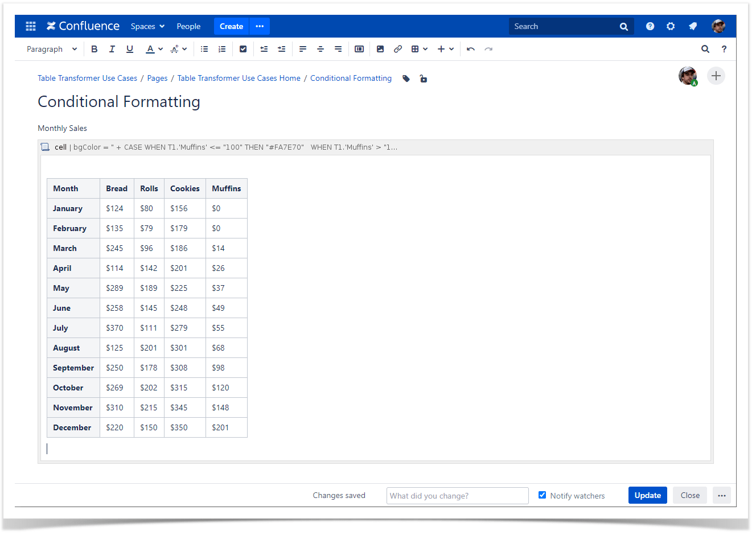
Task: Undo the last change
Action: tap(471, 49)
